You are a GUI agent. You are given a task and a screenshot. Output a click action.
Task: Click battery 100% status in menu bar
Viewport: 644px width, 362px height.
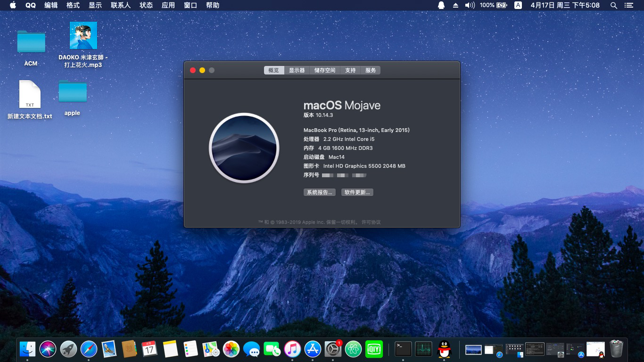pyautogui.click(x=493, y=5)
